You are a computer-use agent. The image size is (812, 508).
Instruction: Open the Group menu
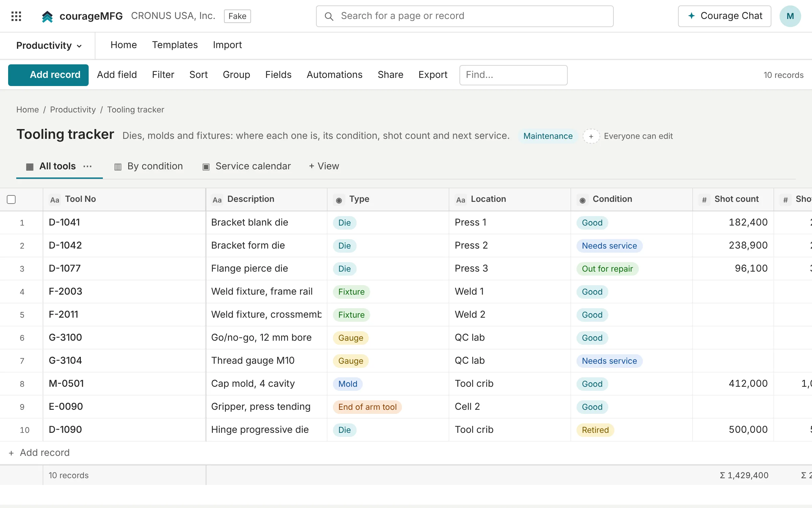[236, 75]
